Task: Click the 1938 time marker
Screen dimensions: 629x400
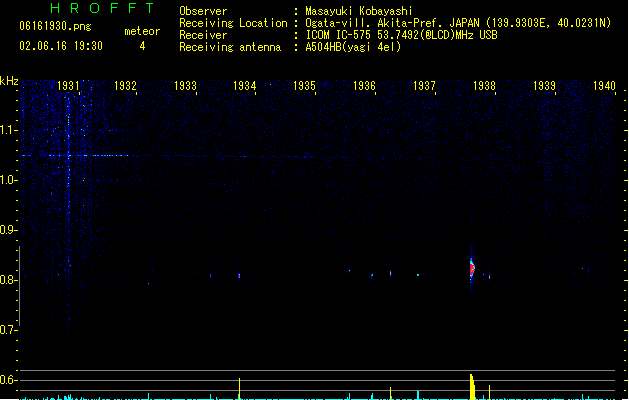Action: pyautogui.click(x=484, y=86)
